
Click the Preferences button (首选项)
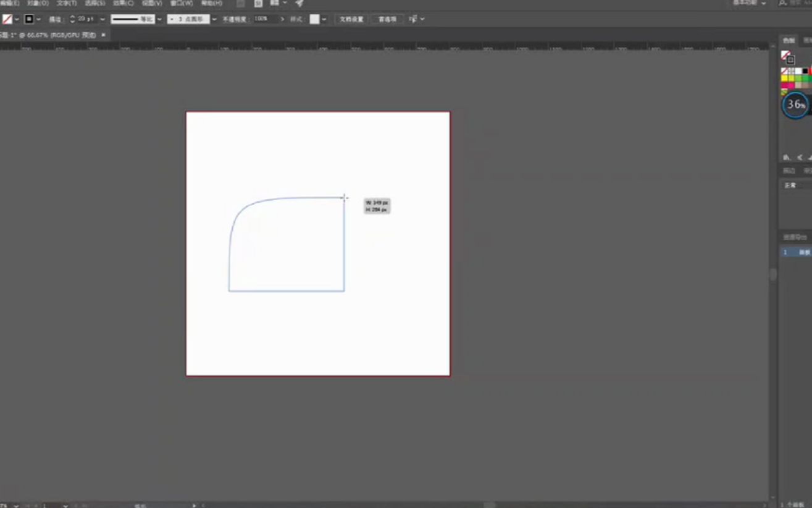387,19
